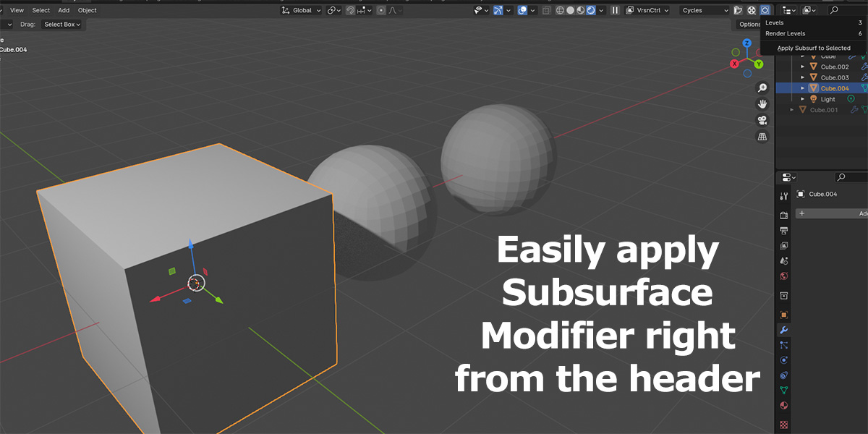This screenshot has height=434, width=868.
Task: Open the View Layer properties tab
Action: pos(784,245)
